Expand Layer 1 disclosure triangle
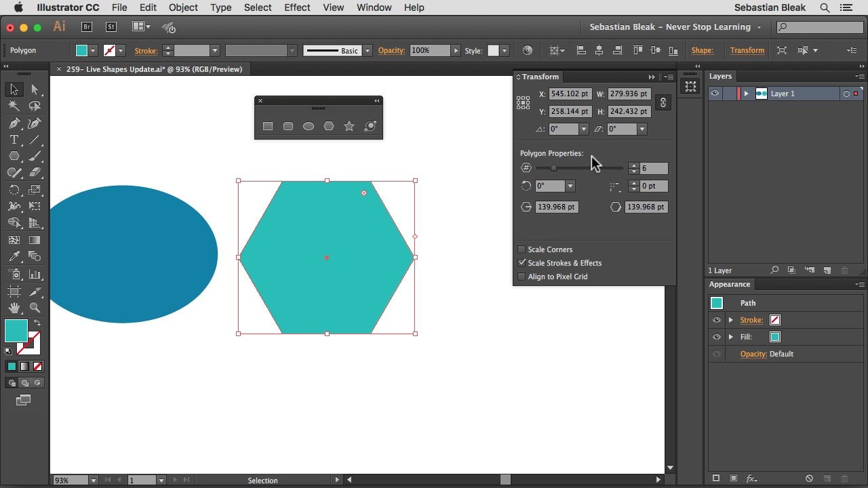The height and width of the screenshot is (488, 868). point(746,94)
